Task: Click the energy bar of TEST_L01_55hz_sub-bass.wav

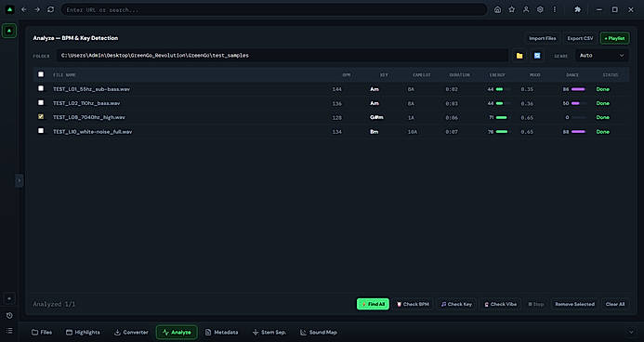Action: pos(503,89)
